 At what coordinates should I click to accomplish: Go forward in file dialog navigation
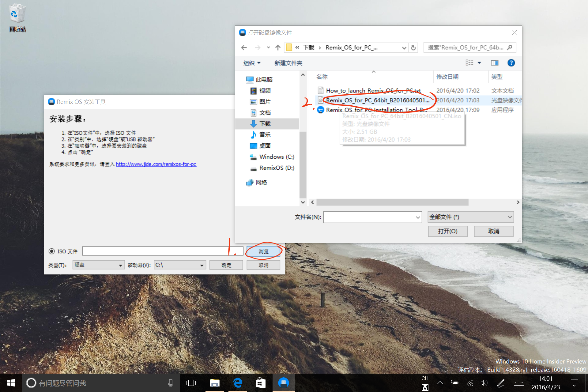(x=258, y=47)
